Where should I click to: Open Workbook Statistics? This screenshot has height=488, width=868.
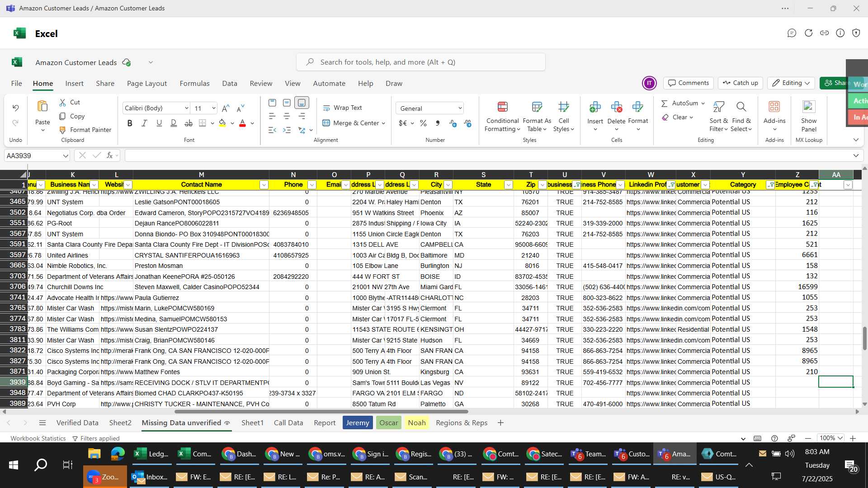point(38,439)
